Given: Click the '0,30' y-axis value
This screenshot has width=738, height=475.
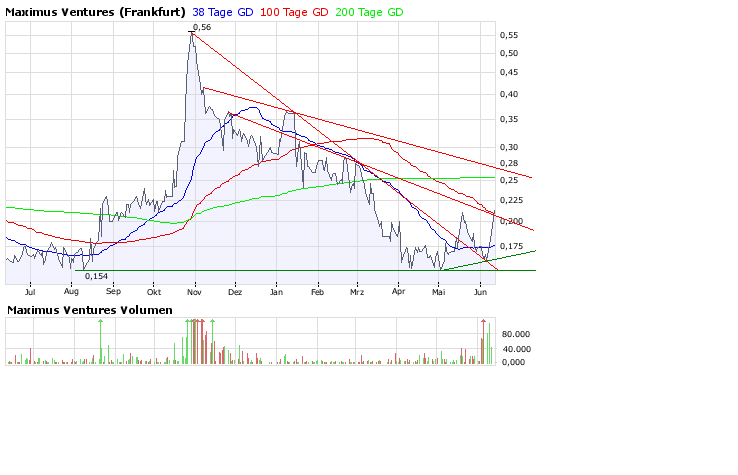Looking at the screenshot, I should 509,147.
